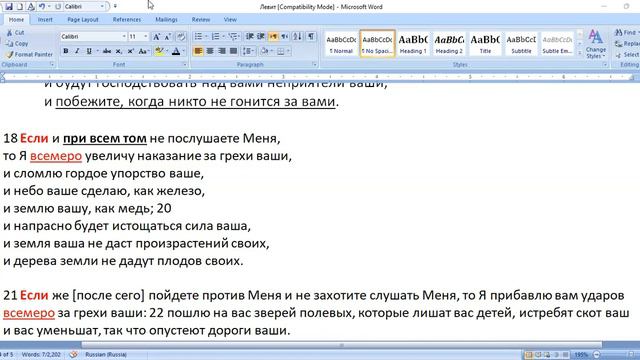
Task: Apply the font color swatch
Action: [x=176, y=51]
